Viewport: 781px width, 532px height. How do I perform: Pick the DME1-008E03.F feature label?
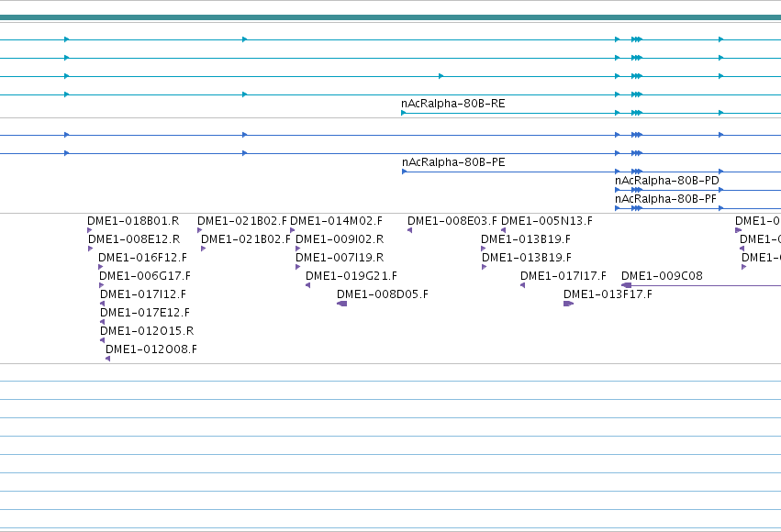(x=452, y=221)
